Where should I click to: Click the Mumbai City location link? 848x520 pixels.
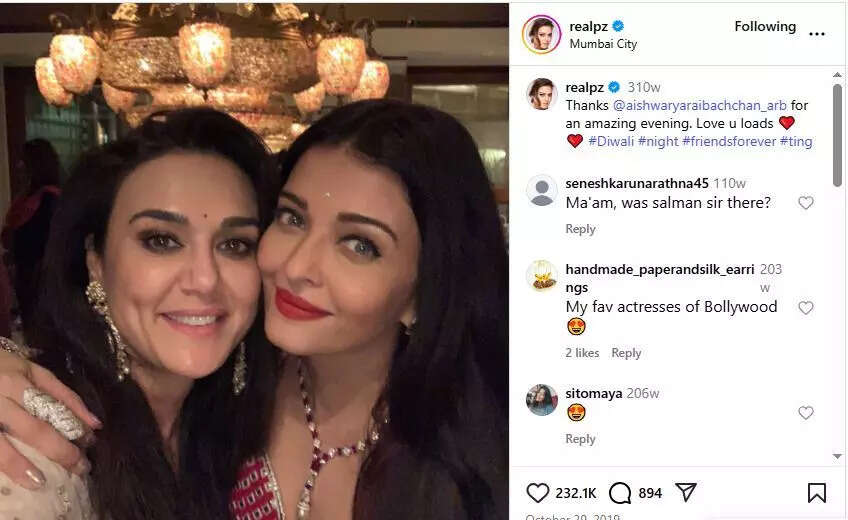(x=603, y=44)
